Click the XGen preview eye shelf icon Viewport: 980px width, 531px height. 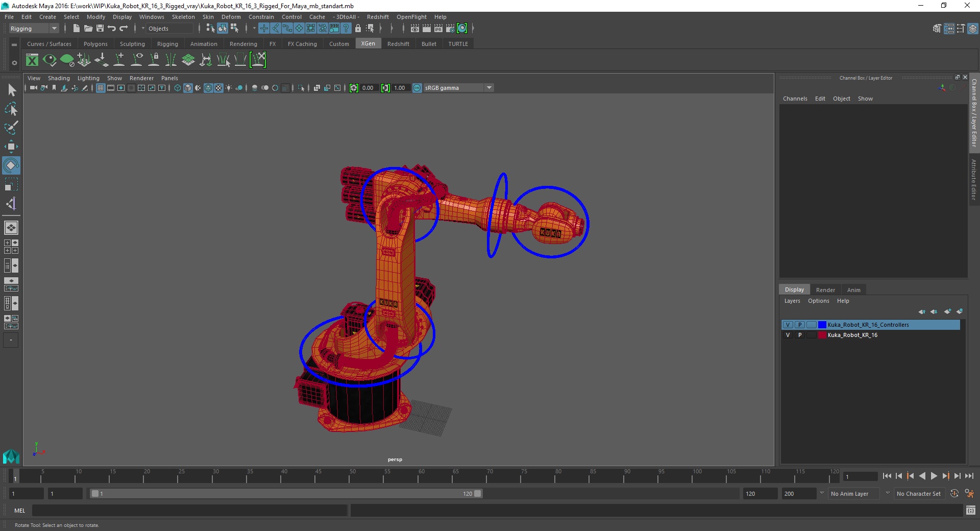click(50, 60)
